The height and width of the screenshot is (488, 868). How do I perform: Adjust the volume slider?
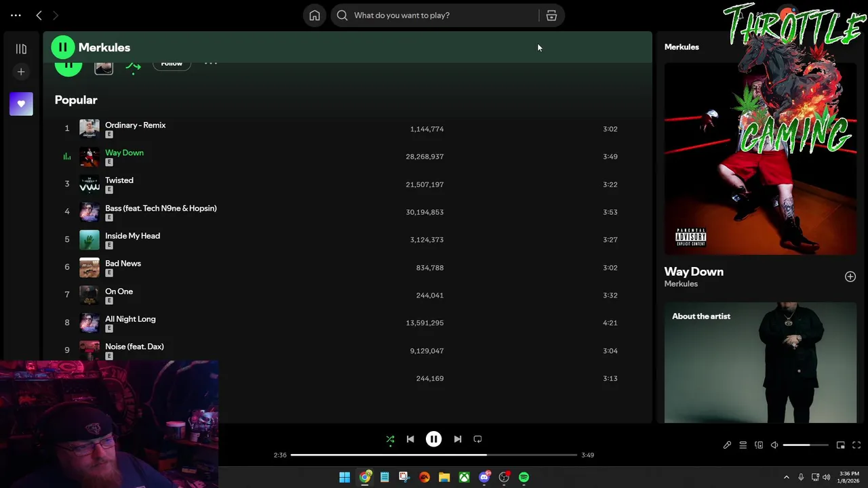[x=806, y=445]
